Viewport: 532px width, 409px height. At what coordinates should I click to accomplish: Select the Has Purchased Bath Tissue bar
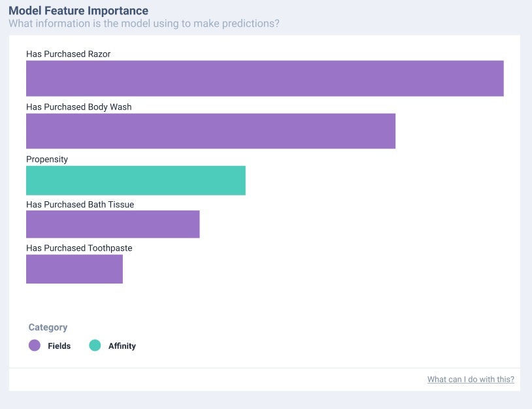[x=111, y=224]
